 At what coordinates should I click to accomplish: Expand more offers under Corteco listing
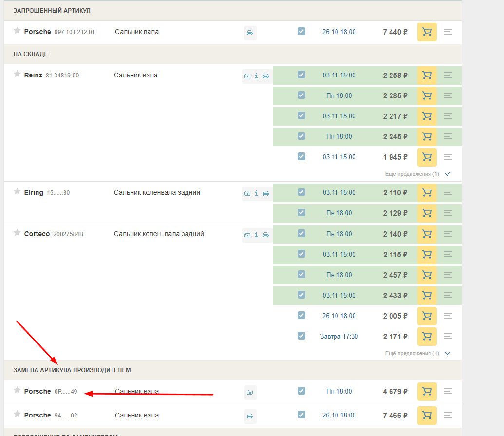pos(417,353)
